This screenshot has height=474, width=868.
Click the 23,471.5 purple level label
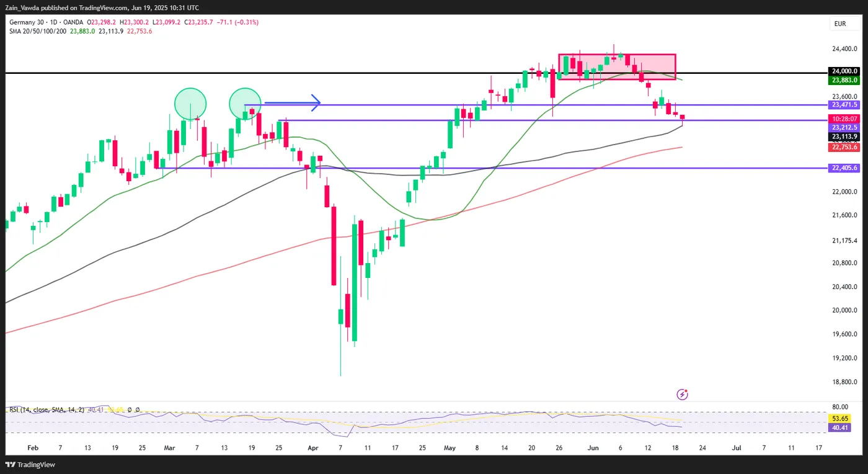pyautogui.click(x=843, y=105)
